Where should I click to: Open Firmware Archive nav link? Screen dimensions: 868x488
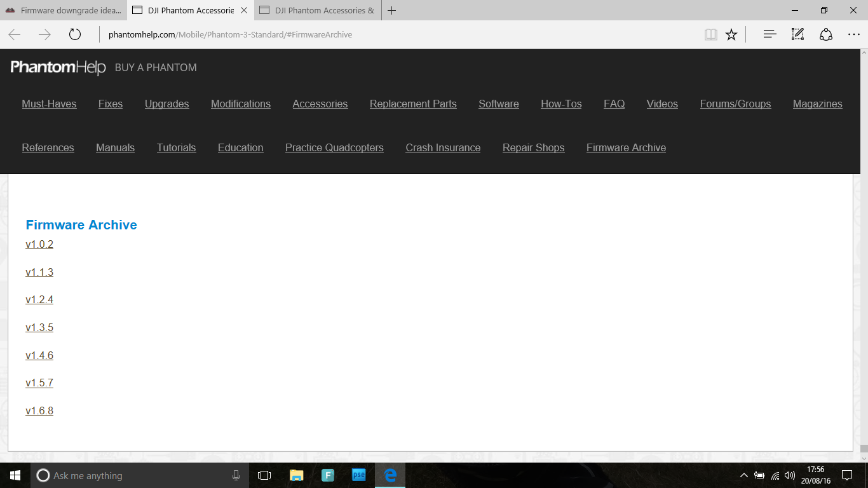(x=626, y=148)
